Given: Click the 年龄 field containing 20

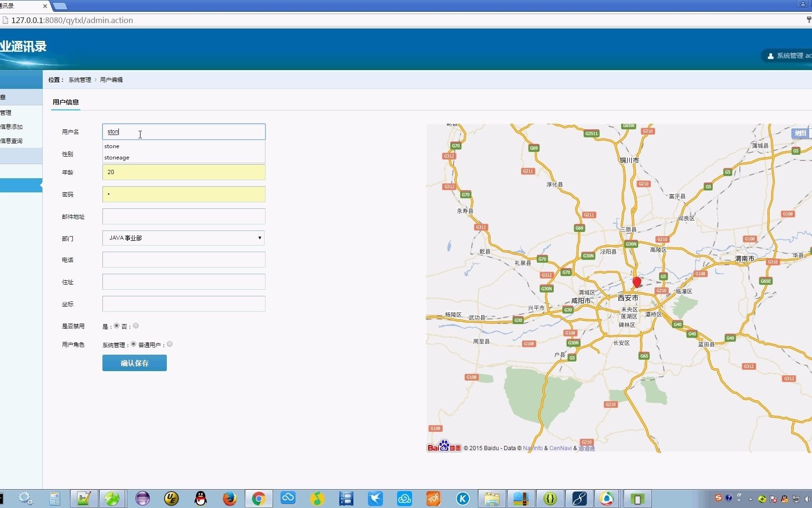Looking at the screenshot, I should coord(184,172).
